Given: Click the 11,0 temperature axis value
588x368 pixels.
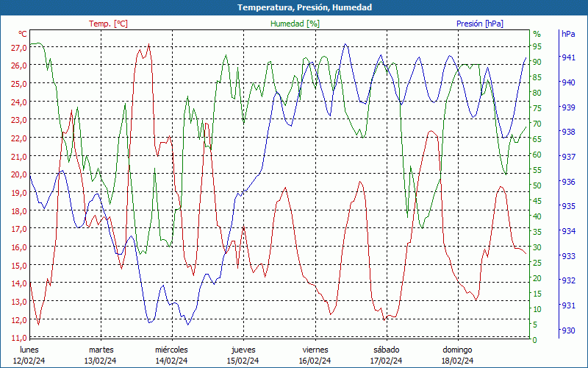Looking at the screenshot, I should click(19, 338).
